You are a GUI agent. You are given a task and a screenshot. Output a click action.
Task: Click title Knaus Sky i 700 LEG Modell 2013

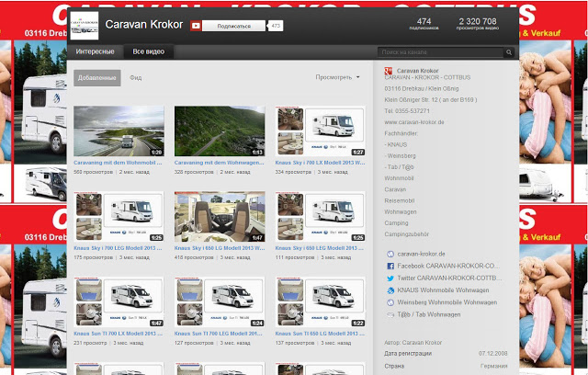pos(118,248)
